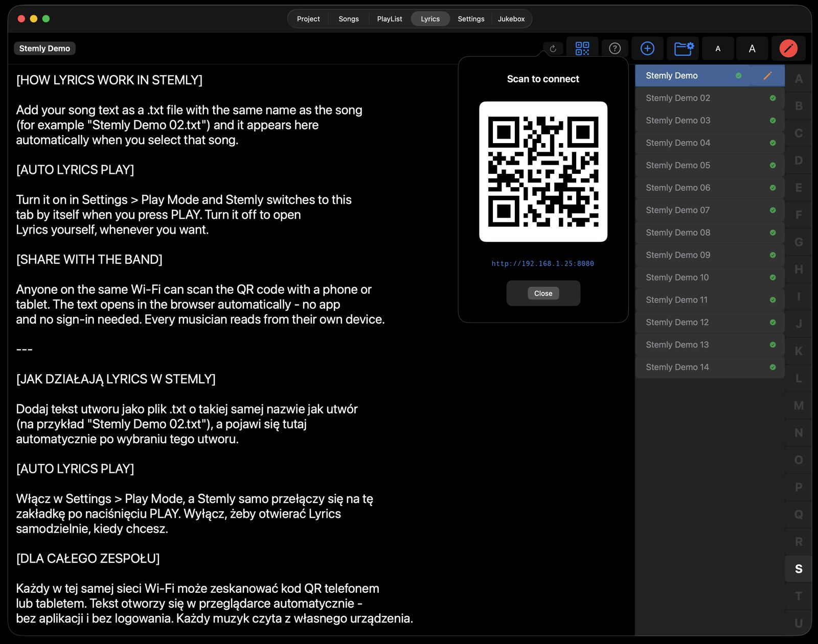Select the Lyrics tab
Image resolution: width=818 pixels, height=644 pixels.
coord(430,19)
